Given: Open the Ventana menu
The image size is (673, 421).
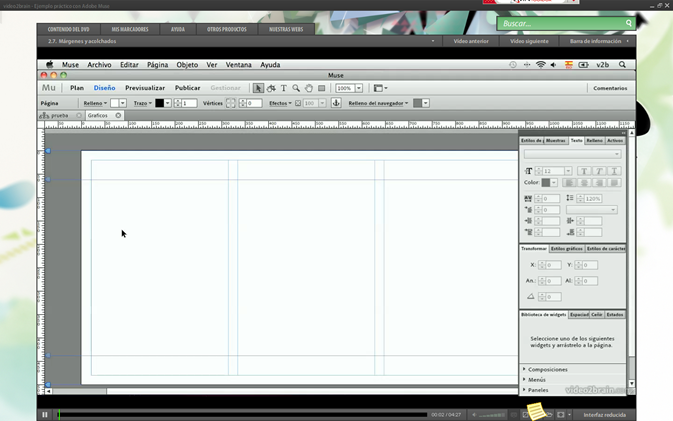Looking at the screenshot, I should point(239,65).
